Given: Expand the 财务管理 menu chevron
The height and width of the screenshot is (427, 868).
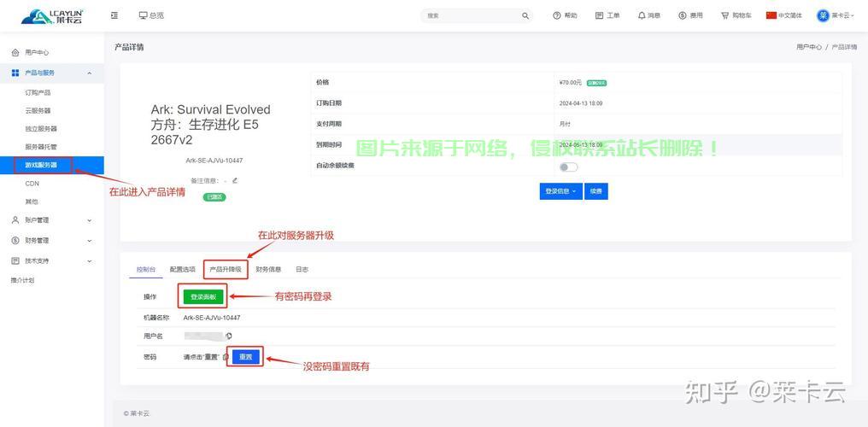Looking at the screenshot, I should (x=89, y=241).
